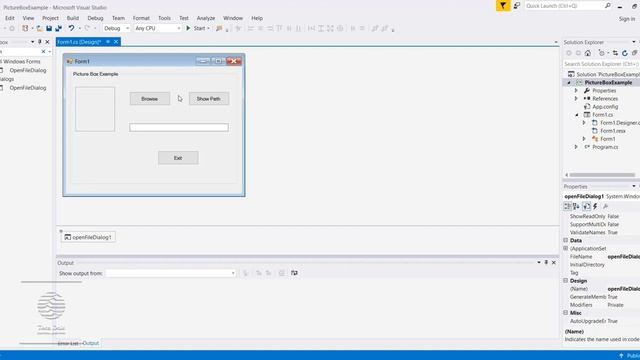Show Events lightning icon in Properties panel
Screen dimensions: 640x360
point(595,207)
